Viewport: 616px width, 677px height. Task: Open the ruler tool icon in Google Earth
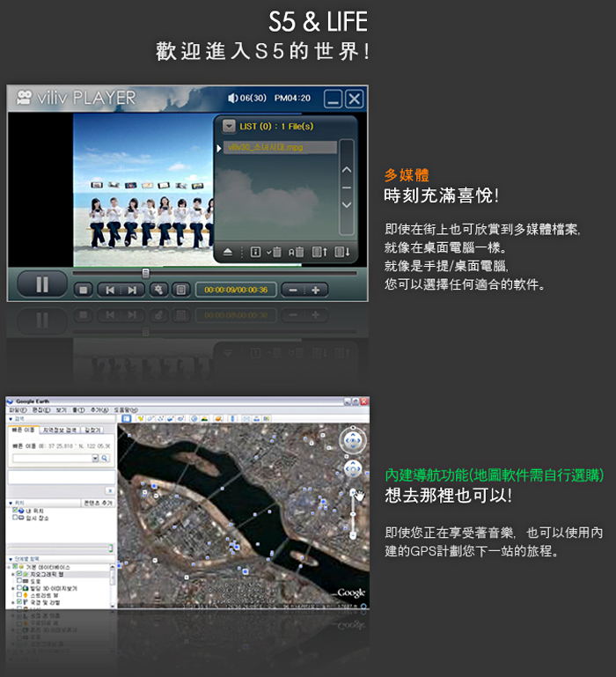[232, 418]
